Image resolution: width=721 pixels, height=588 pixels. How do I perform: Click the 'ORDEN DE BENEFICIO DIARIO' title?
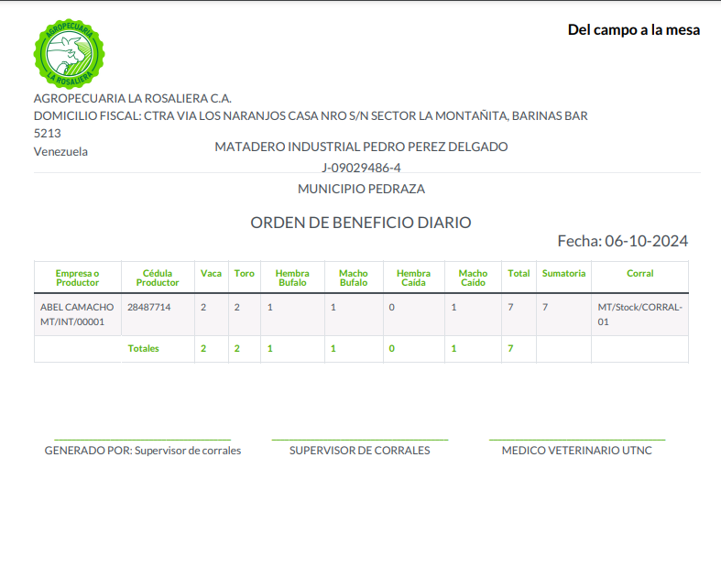point(361,223)
